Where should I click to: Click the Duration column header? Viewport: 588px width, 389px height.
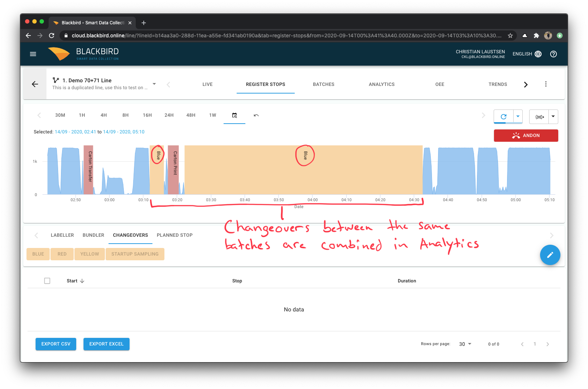pyautogui.click(x=407, y=281)
